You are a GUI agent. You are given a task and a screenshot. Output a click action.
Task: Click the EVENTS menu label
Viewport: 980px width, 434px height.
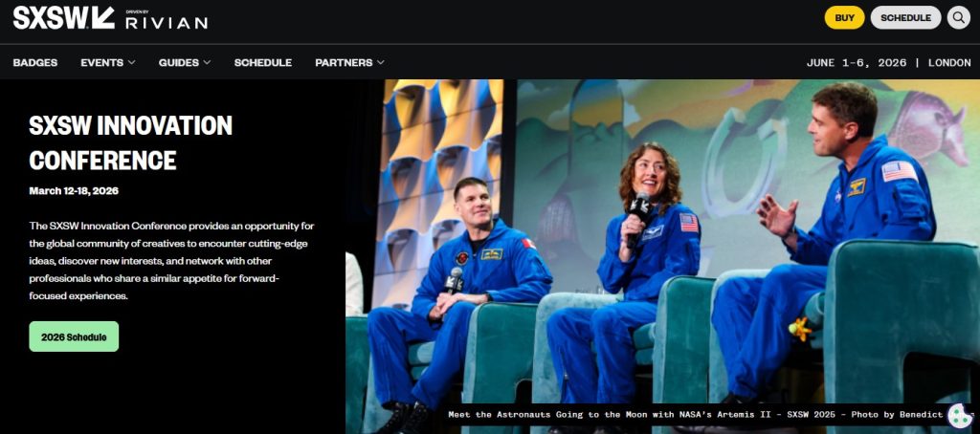pyautogui.click(x=101, y=63)
